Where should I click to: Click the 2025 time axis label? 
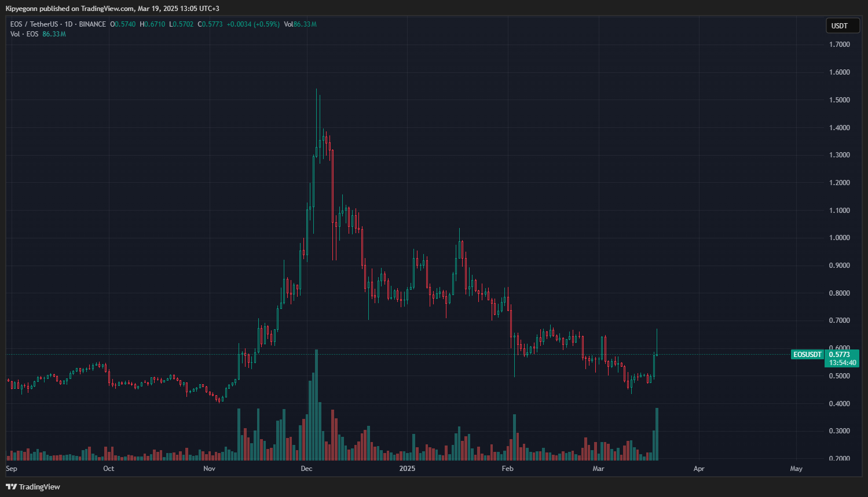[408, 469]
